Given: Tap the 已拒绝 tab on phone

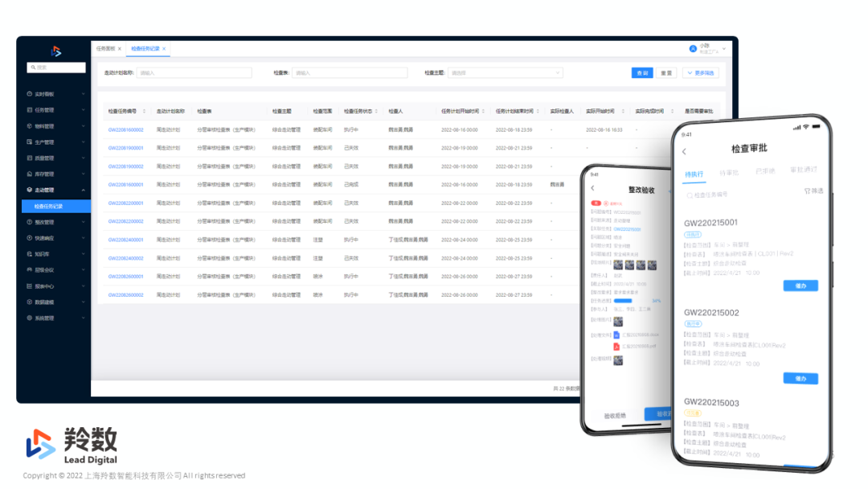Looking at the screenshot, I should click(765, 171).
